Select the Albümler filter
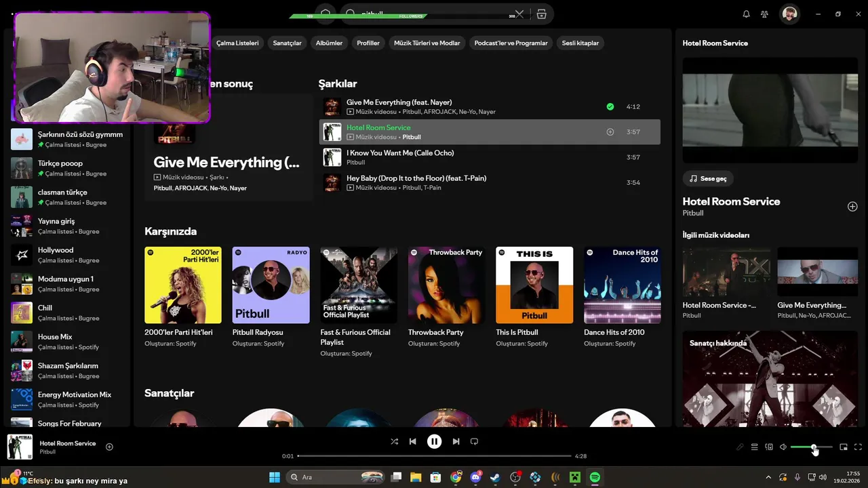 329,43
